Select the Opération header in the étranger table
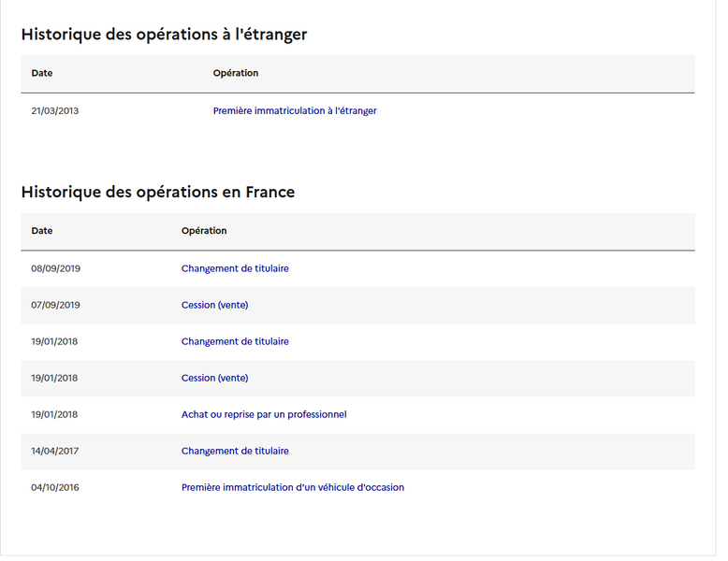Screen dimensions: 728x561 pyautogui.click(x=236, y=73)
